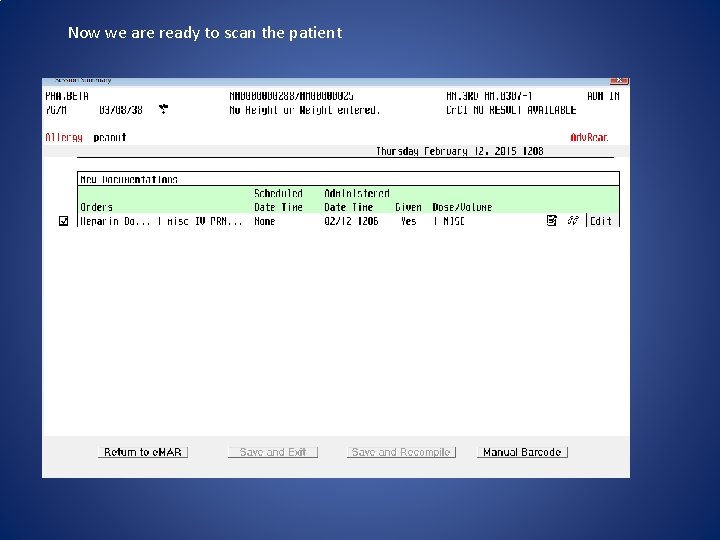The width and height of the screenshot is (720, 540).
Task: Click the ADM IN status text
Action: click(603, 96)
